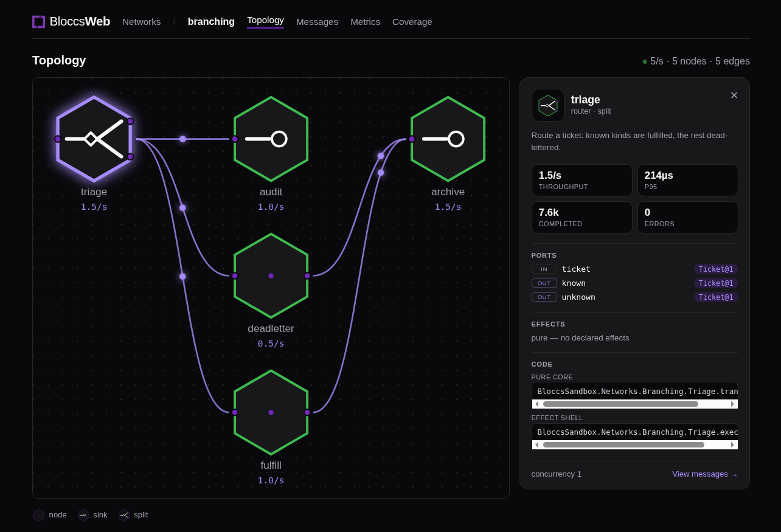Click the Effect Shell code scrollbar thumb
The width and height of the screenshot is (781, 532).
point(623,444)
